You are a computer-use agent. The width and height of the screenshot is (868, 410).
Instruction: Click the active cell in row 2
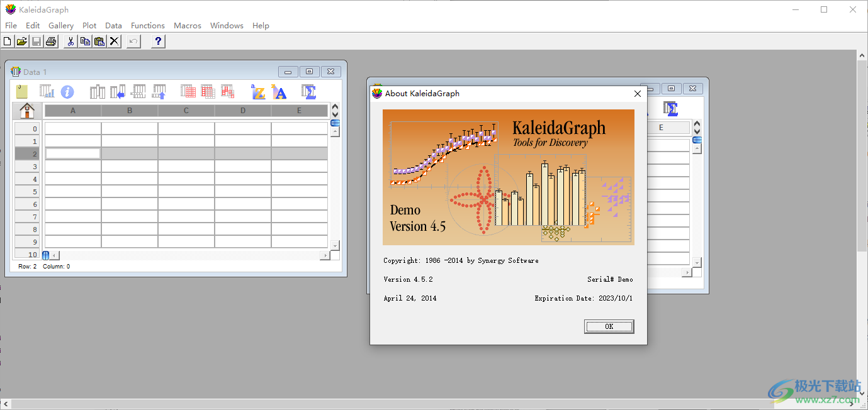click(x=73, y=153)
